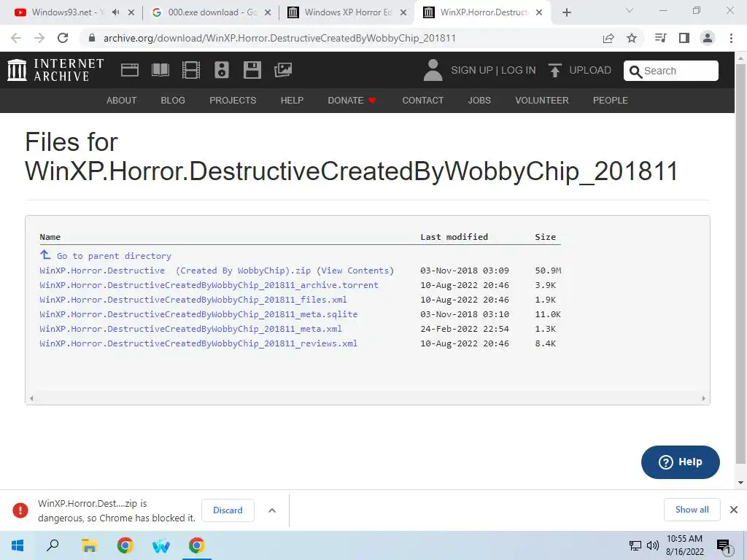
Task: Open BLOG menu item
Action: pos(173,101)
